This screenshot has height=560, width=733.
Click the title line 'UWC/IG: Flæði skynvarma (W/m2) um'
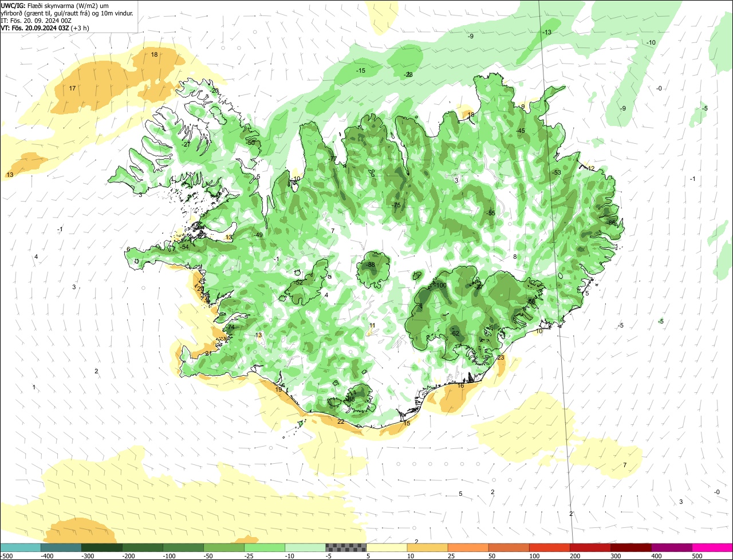[55, 5]
